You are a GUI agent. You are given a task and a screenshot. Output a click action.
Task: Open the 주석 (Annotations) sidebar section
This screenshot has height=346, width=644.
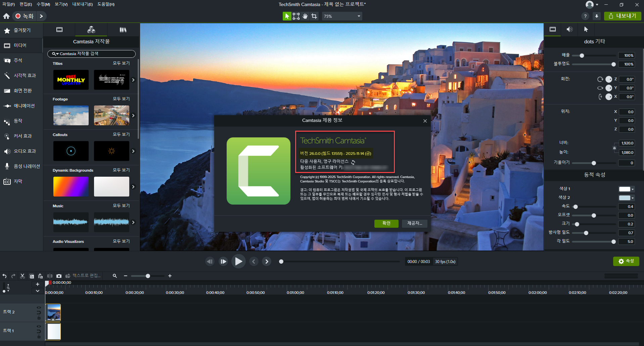pyautogui.click(x=21, y=60)
